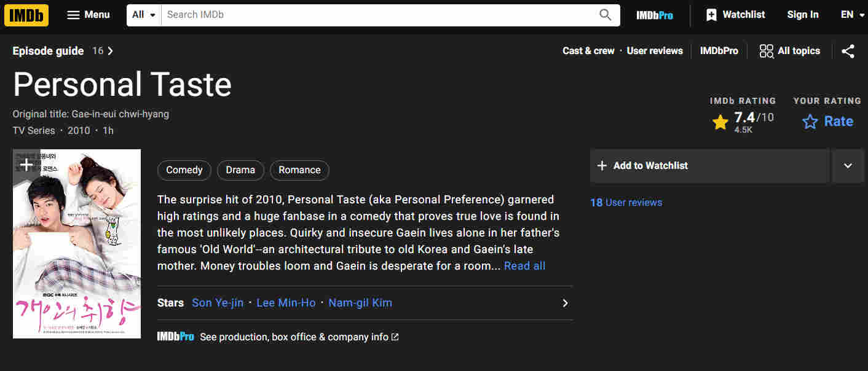Expand the plot with Read all
This screenshot has width=868, height=371.
(x=524, y=266)
